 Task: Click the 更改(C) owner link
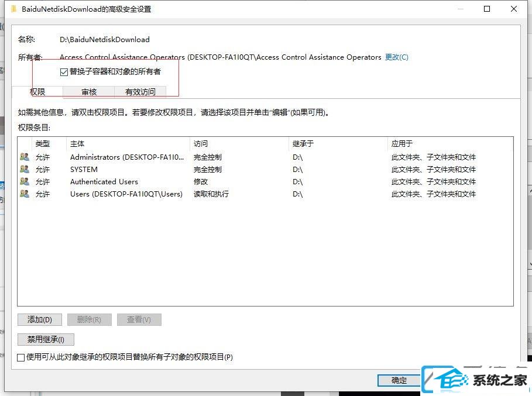point(397,57)
